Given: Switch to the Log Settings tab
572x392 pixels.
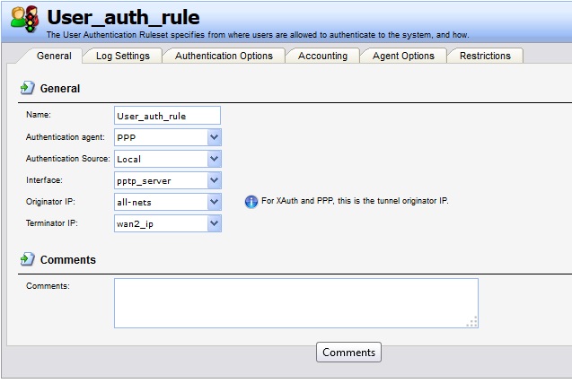Looking at the screenshot, I should 123,56.
